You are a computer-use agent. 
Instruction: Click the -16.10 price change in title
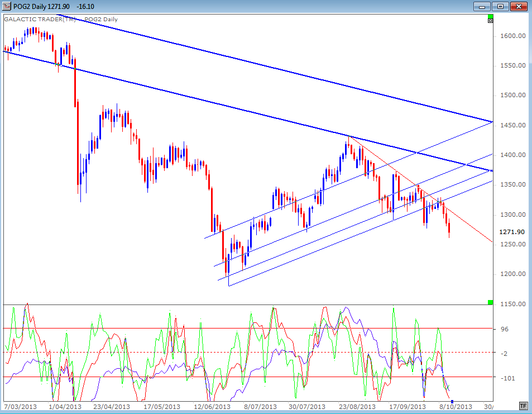(85, 7)
